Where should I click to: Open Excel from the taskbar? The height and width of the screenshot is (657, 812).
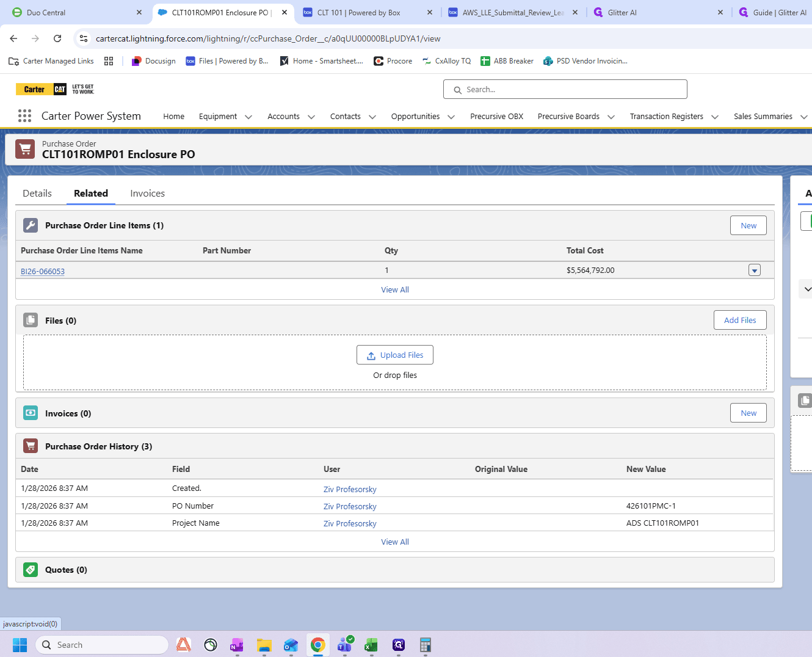click(x=371, y=645)
